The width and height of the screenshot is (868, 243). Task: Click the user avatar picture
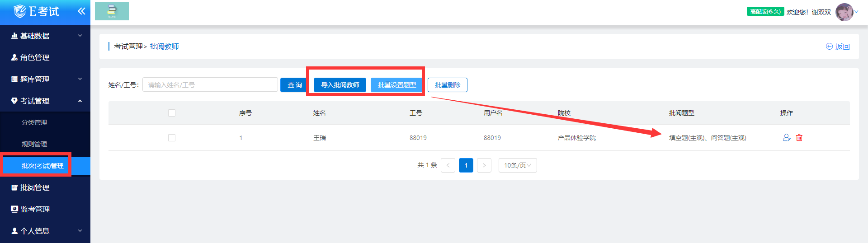coord(844,12)
